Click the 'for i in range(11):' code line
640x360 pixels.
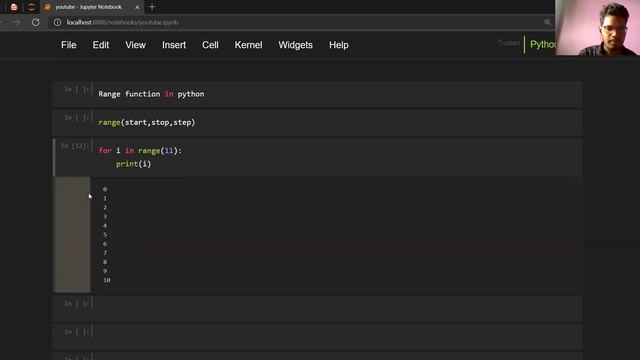click(x=140, y=151)
